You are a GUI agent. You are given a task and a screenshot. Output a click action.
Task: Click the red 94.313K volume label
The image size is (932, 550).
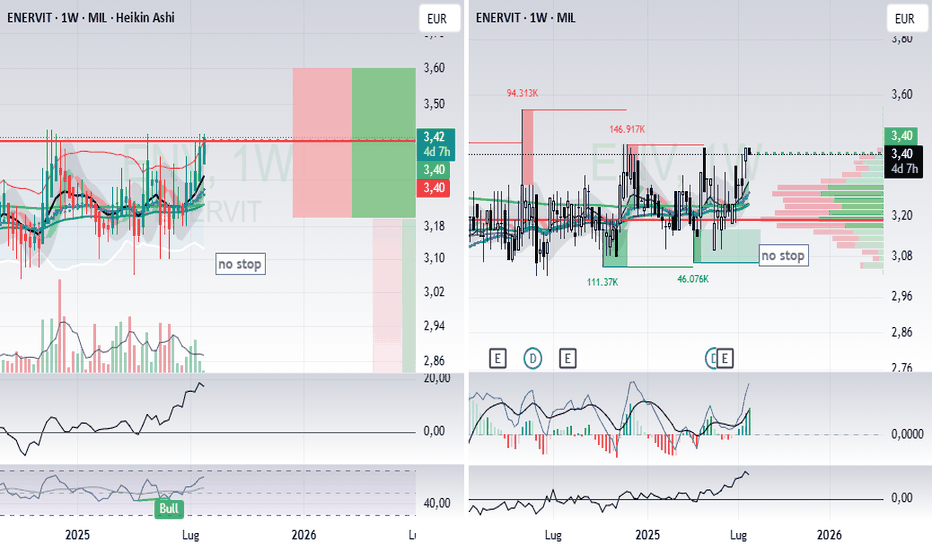tap(522, 93)
